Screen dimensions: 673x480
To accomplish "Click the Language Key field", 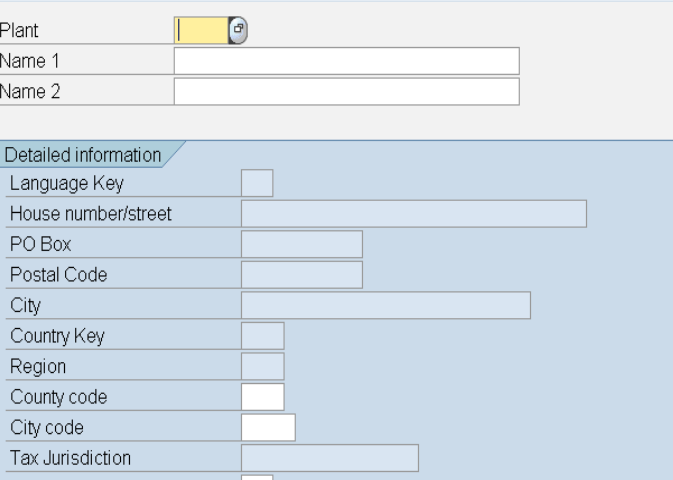I will 257,183.
